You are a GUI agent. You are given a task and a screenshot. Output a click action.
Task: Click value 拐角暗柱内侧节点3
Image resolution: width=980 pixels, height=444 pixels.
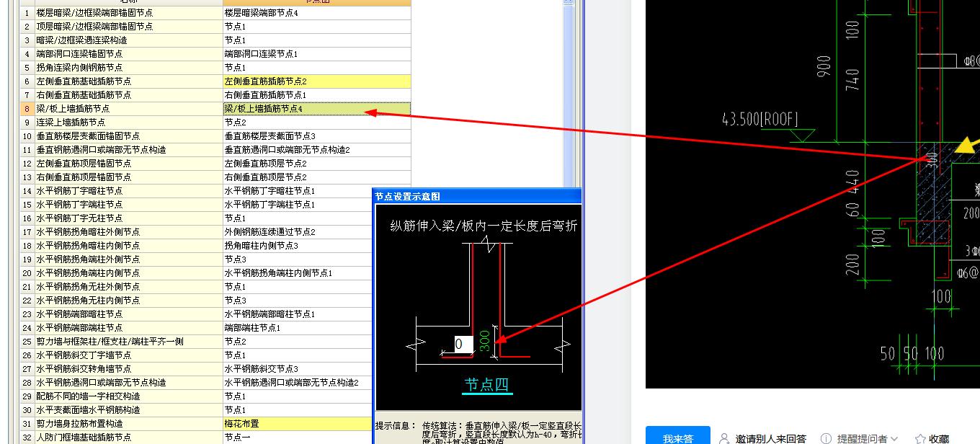point(298,246)
